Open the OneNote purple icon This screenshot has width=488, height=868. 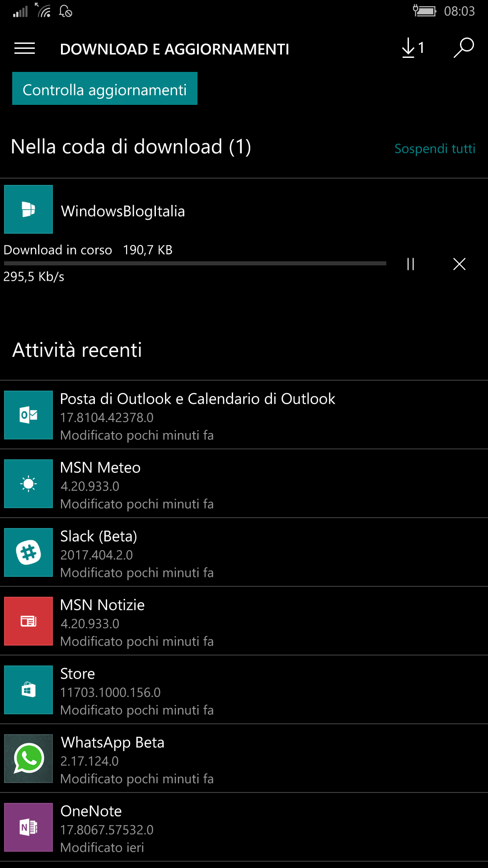tap(28, 827)
